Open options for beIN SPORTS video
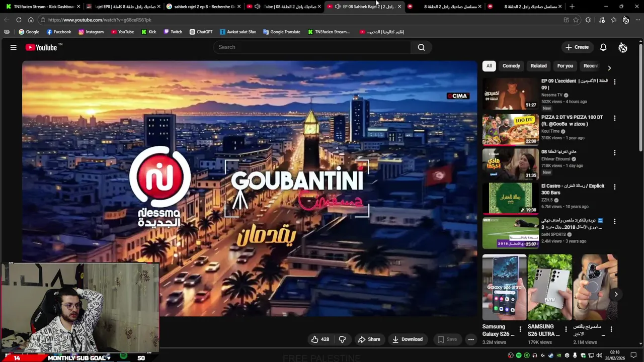644x362 pixels. pos(614,221)
